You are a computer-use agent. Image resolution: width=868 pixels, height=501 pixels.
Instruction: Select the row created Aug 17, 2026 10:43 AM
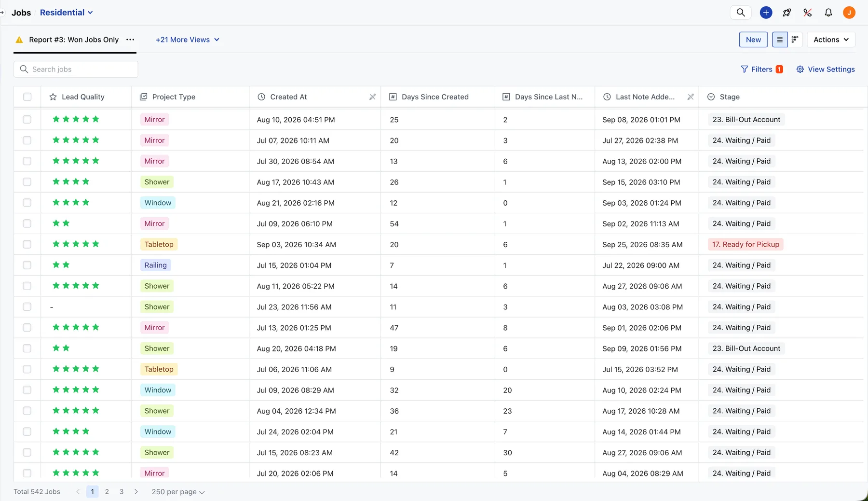click(27, 182)
